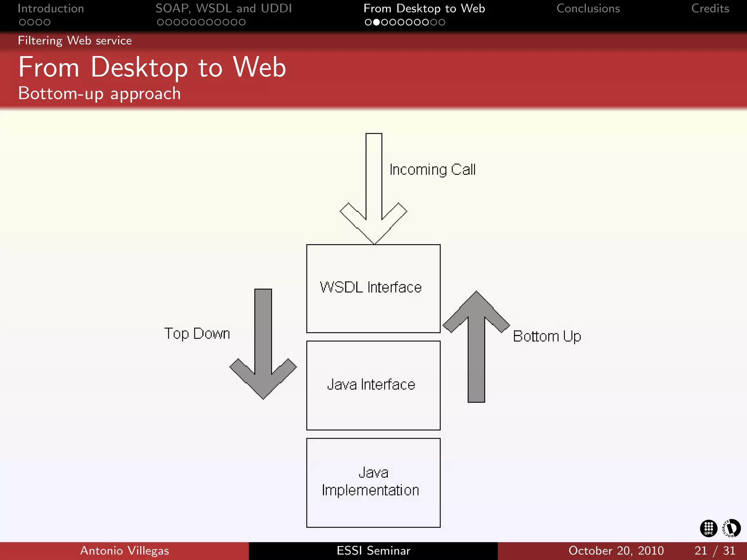Select the first slide dot under Introduction
This screenshot has height=560, width=747.
23,22
